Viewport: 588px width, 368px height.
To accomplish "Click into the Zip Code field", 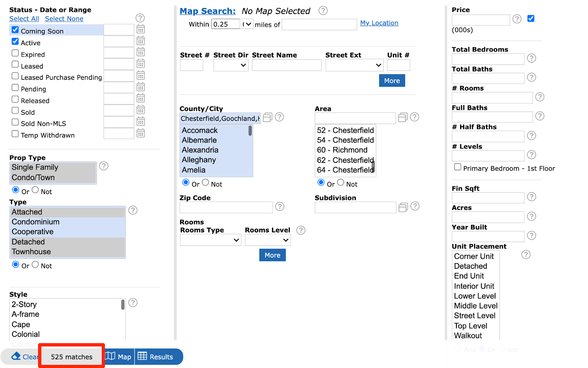I will [x=226, y=207].
